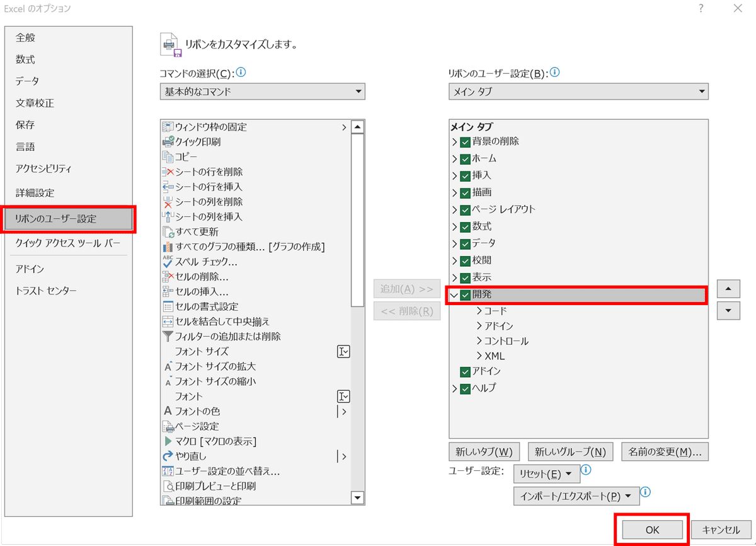The height and width of the screenshot is (546, 756).
Task: Pick the フォント サイズの縮小 icon
Action: click(x=168, y=381)
